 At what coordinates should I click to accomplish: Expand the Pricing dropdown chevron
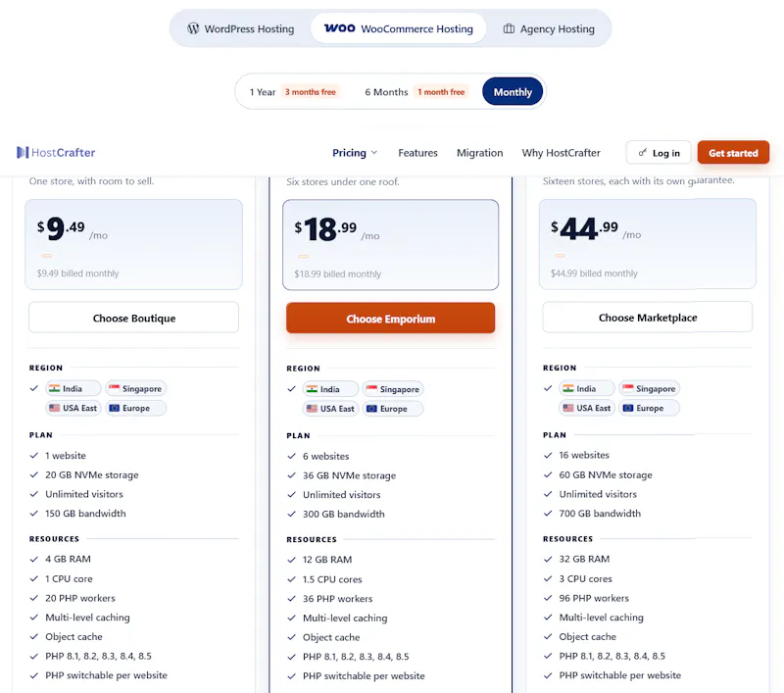pyautogui.click(x=374, y=153)
